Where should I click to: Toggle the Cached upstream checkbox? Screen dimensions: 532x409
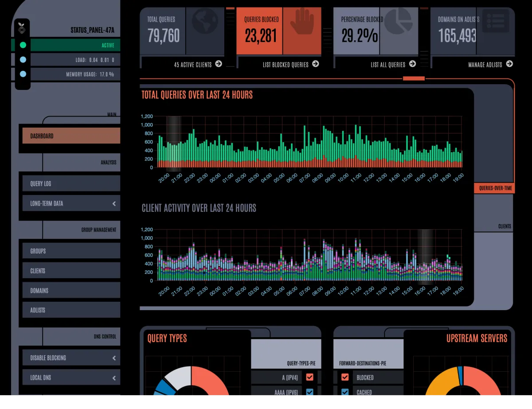click(x=344, y=392)
